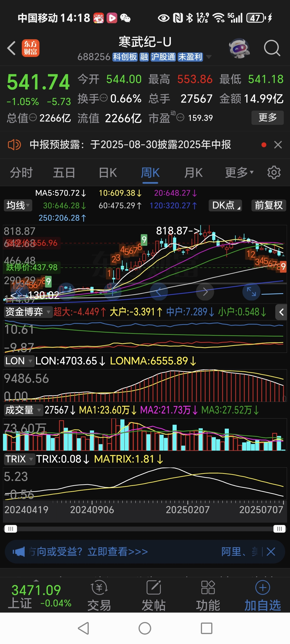Tap the announcement speaker icon
This screenshot has width=290, height=644.
coord(14,145)
